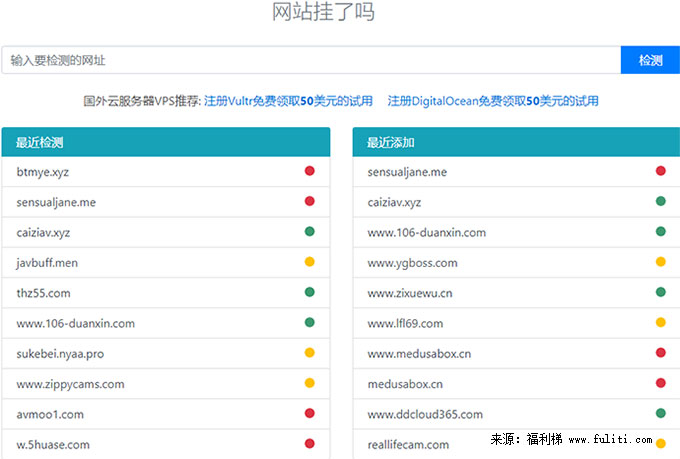
Task: Click the 网站挂了吗 page title
Action: point(324,13)
